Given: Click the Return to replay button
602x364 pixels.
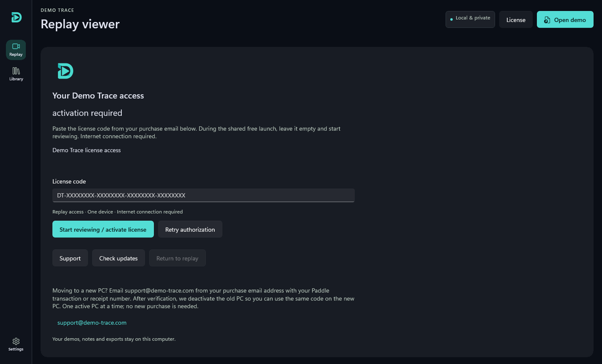Looking at the screenshot, I should click(x=178, y=258).
